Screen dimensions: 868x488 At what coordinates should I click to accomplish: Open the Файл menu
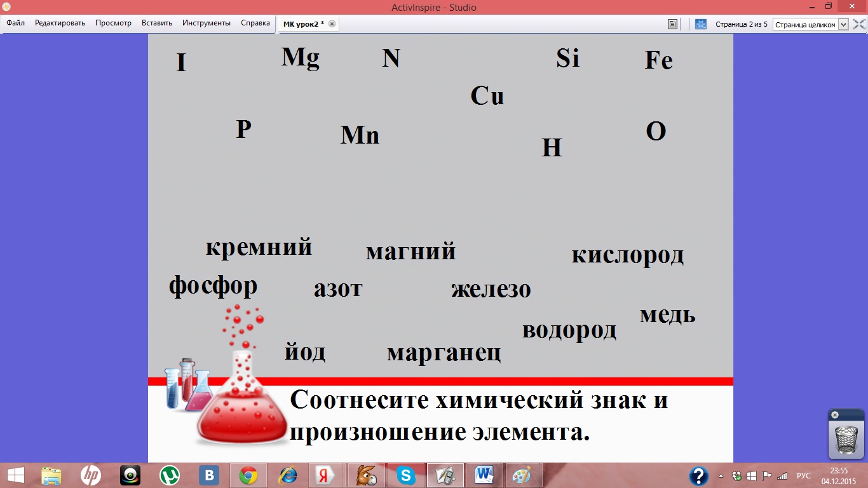tap(15, 23)
